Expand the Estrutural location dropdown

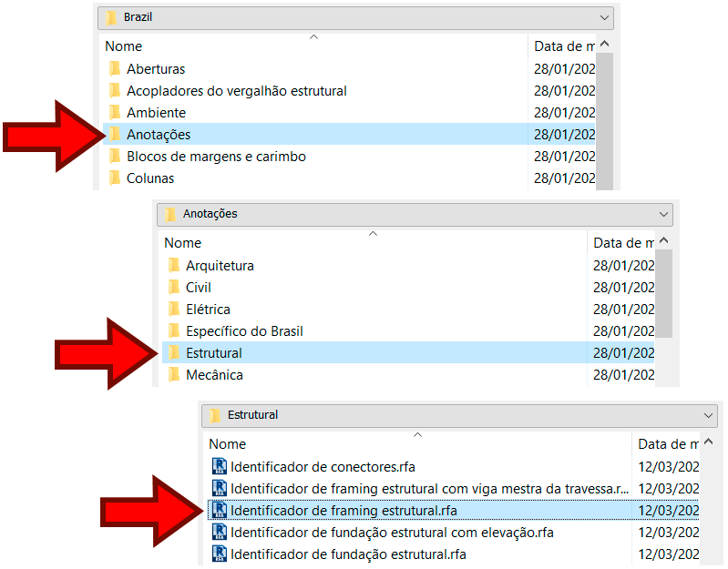tap(710, 415)
